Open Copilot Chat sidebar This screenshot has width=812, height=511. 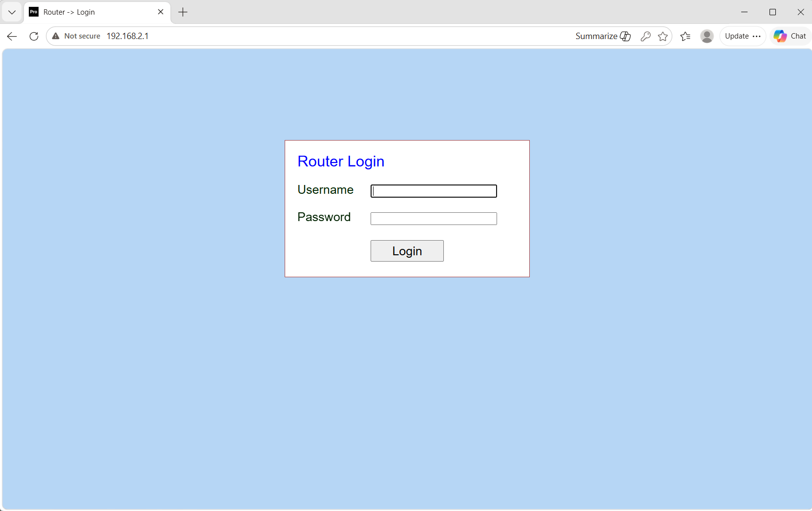pyautogui.click(x=791, y=36)
